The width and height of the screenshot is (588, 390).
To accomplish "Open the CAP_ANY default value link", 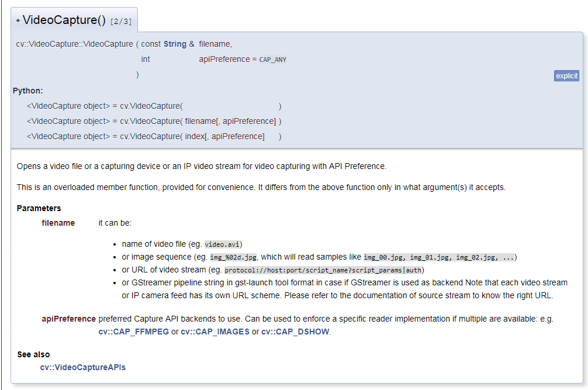I will point(272,60).
